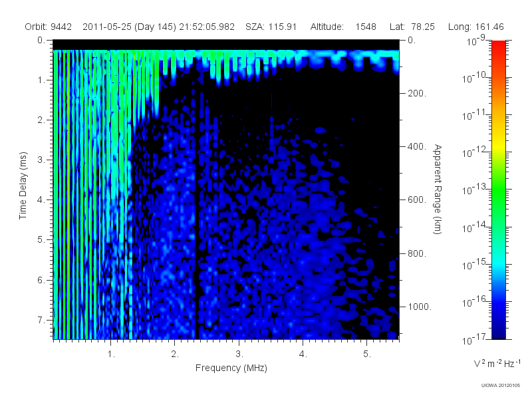Click the color bar unit label 'V² m⁻² Hz⁻¹'
This screenshot has width=532, height=399.
tap(497, 363)
